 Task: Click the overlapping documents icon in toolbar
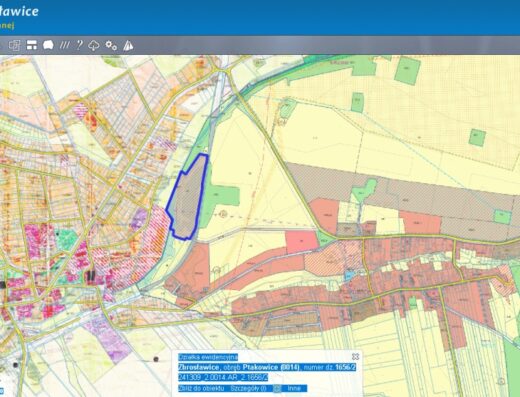coord(15,45)
